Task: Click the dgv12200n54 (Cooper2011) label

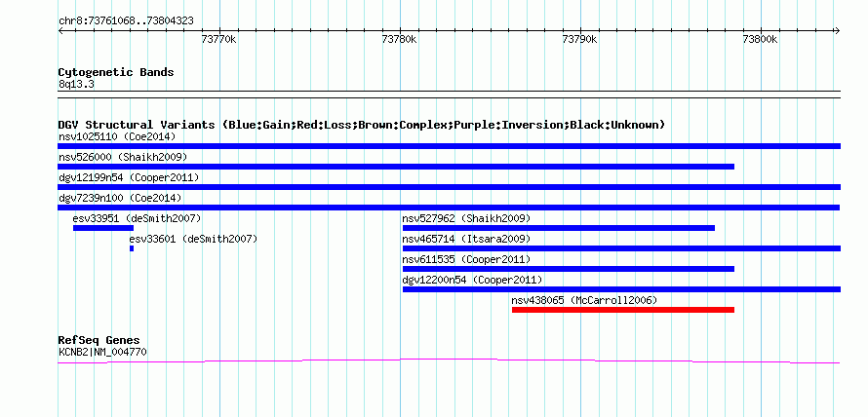Action: [x=472, y=280]
